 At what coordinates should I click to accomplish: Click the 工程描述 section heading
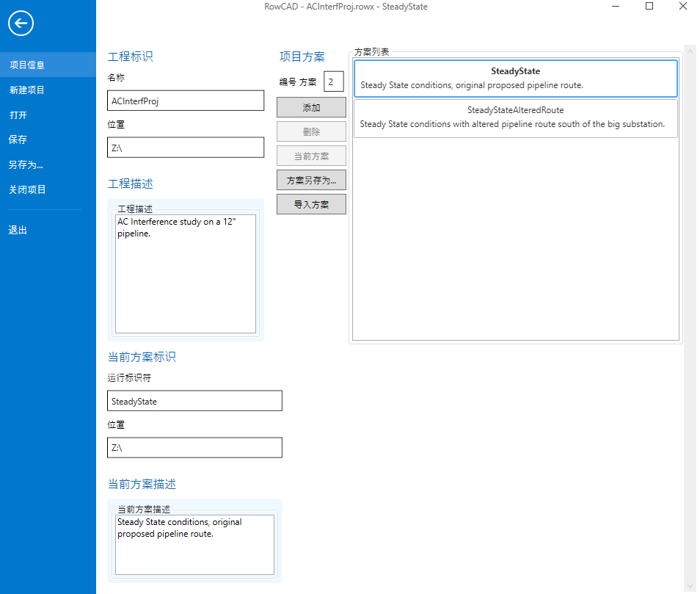click(131, 184)
